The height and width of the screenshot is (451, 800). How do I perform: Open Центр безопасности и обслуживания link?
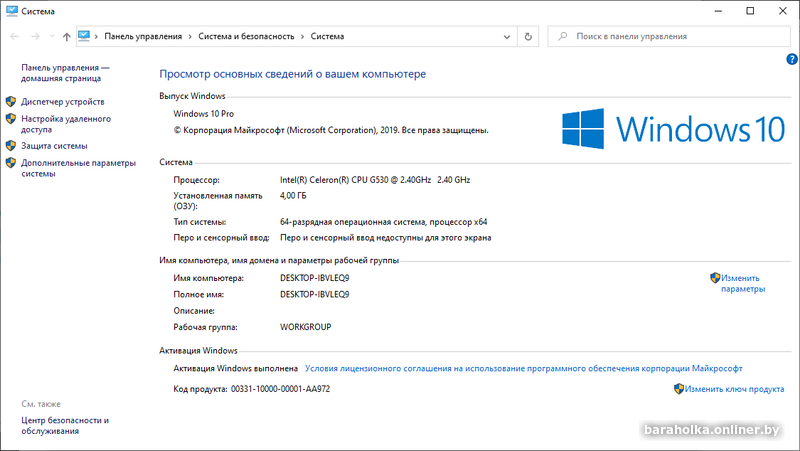pyautogui.click(x=65, y=425)
